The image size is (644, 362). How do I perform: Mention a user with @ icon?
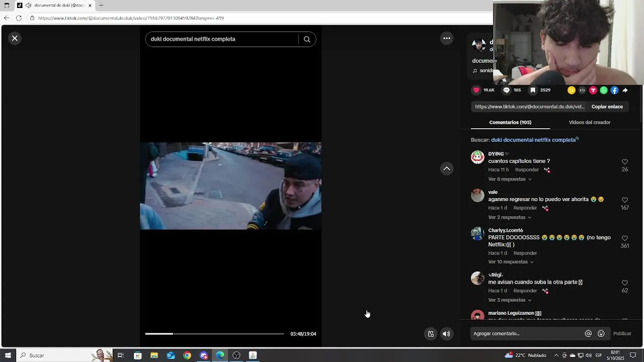point(588,333)
